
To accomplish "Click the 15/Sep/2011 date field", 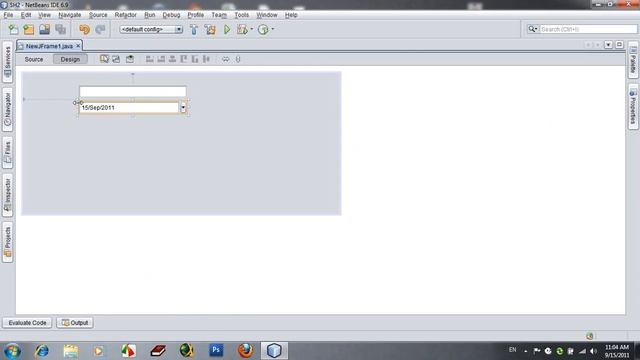I will pos(129,108).
